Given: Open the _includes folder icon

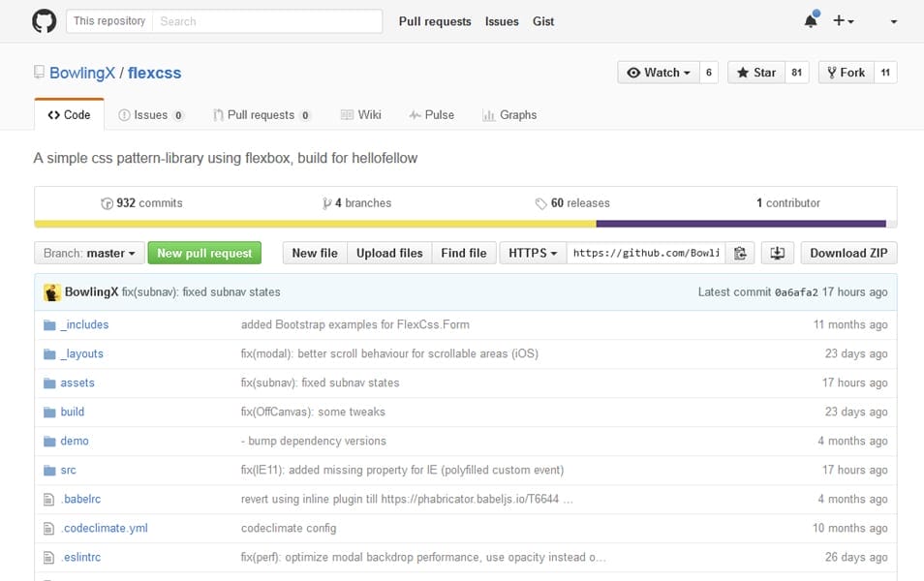Looking at the screenshot, I should [x=49, y=325].
